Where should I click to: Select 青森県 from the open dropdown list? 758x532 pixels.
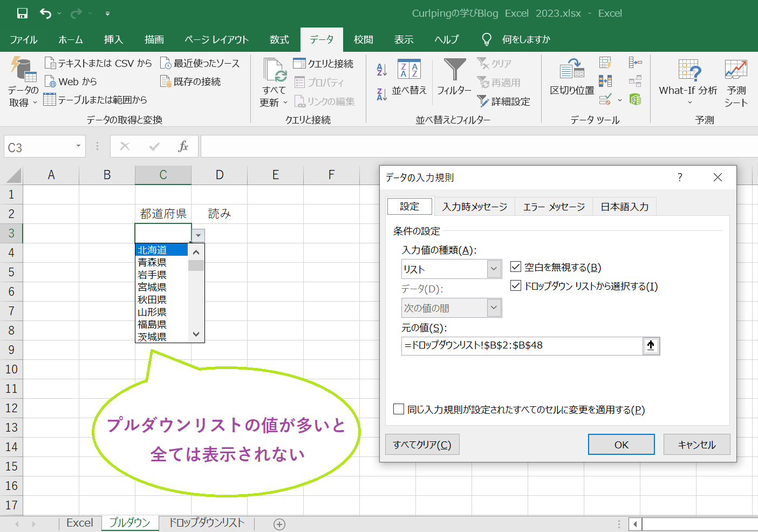click(153, 262)
